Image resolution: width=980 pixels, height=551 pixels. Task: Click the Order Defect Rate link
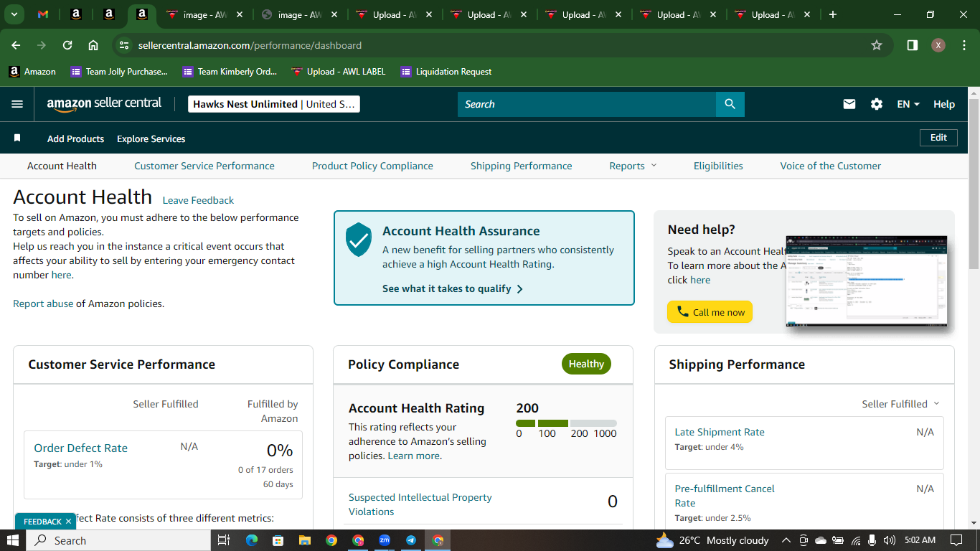(x=81, y=448)
